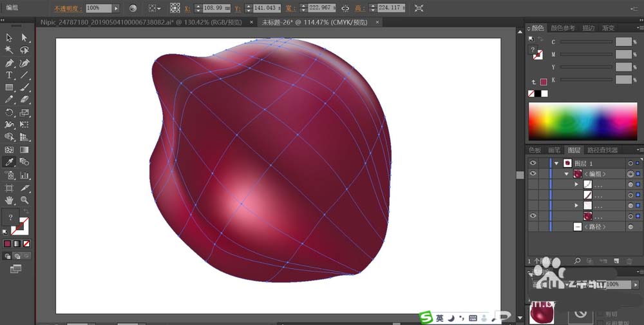Switch to the 颜色参考 tab
Screen dimensions: 644x325
click(x=563, y=28)
